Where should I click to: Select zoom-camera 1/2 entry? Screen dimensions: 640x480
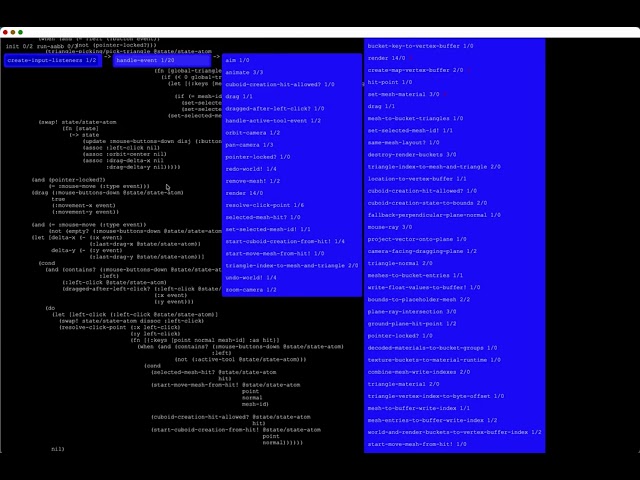click(x=251, y=290)
